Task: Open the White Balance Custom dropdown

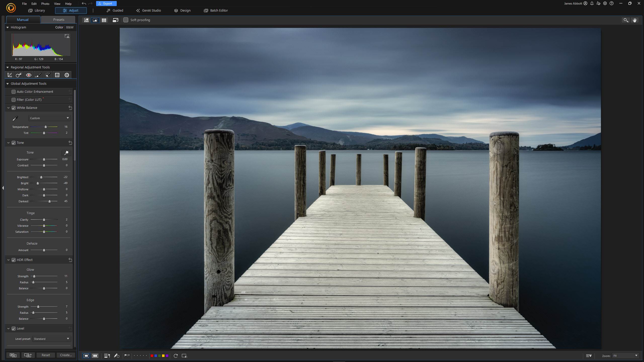Action: pyautogui.click(x=49, y=118)
